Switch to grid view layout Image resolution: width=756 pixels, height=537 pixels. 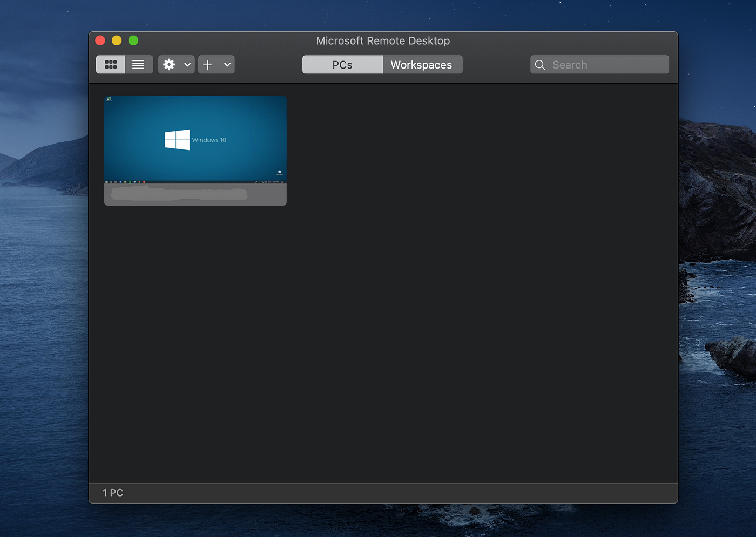[111, 65]
